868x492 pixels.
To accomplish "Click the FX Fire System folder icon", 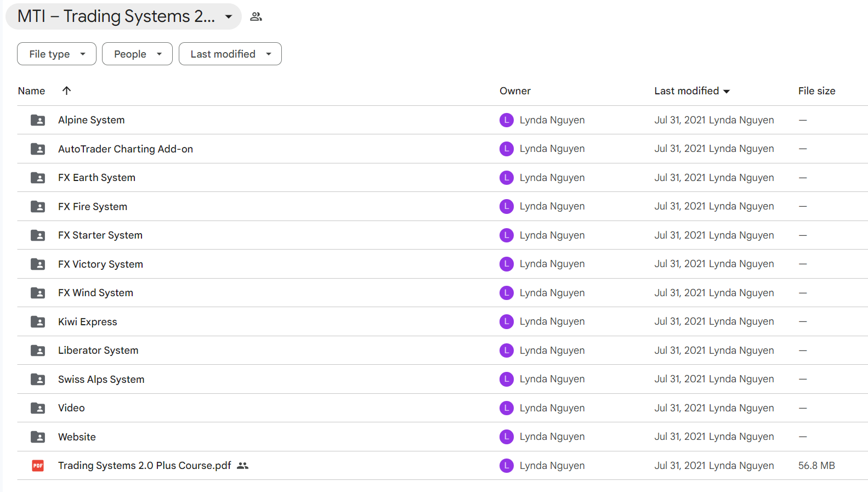I will [38, 206].
